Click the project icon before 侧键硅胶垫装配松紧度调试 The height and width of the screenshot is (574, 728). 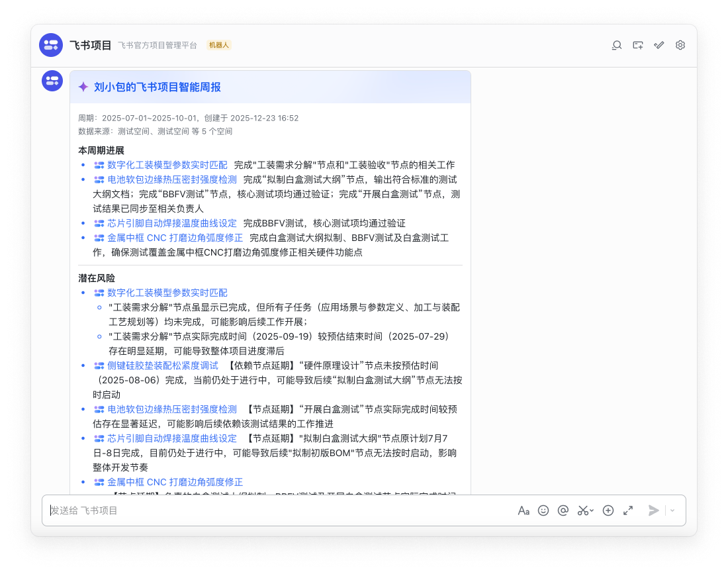point(99,366)
